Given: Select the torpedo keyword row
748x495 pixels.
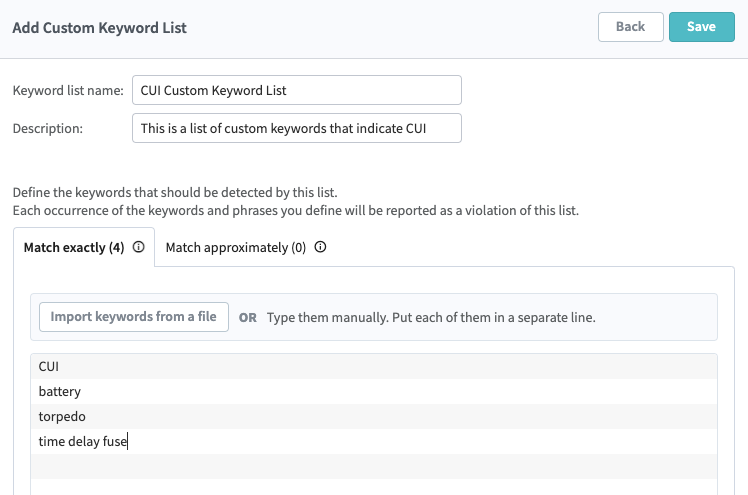Looking at the screenshot, I should coord(373,416).
